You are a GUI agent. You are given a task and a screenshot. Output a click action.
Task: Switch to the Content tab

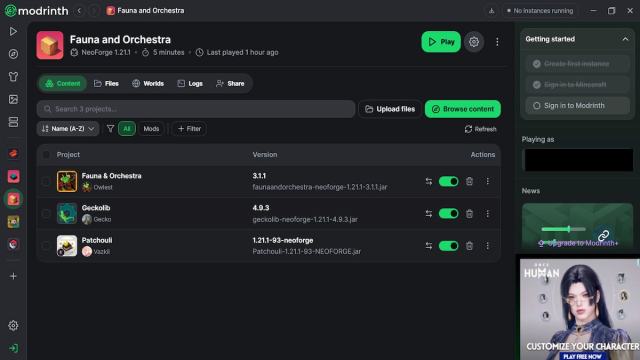pyautogui.click(x=63, y=83)
